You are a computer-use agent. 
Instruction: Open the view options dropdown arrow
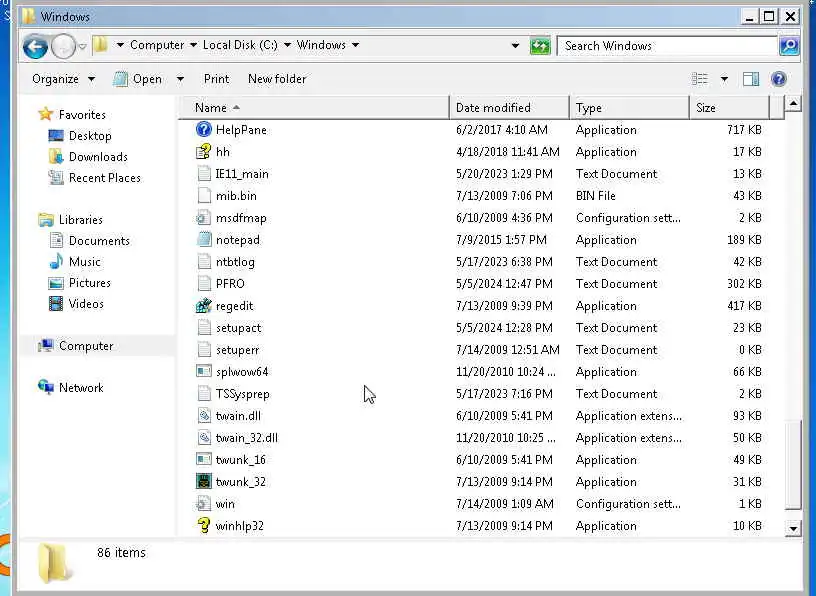pos(724,79)
